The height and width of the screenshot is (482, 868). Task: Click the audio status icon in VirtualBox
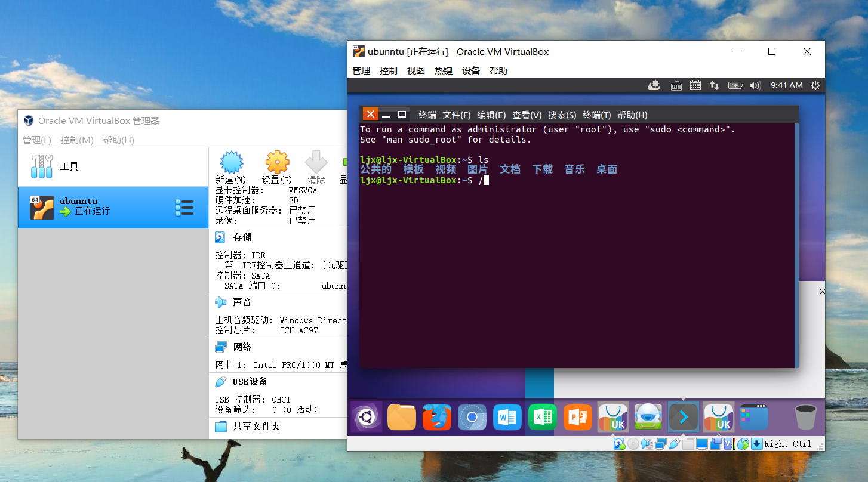[647, 444]
